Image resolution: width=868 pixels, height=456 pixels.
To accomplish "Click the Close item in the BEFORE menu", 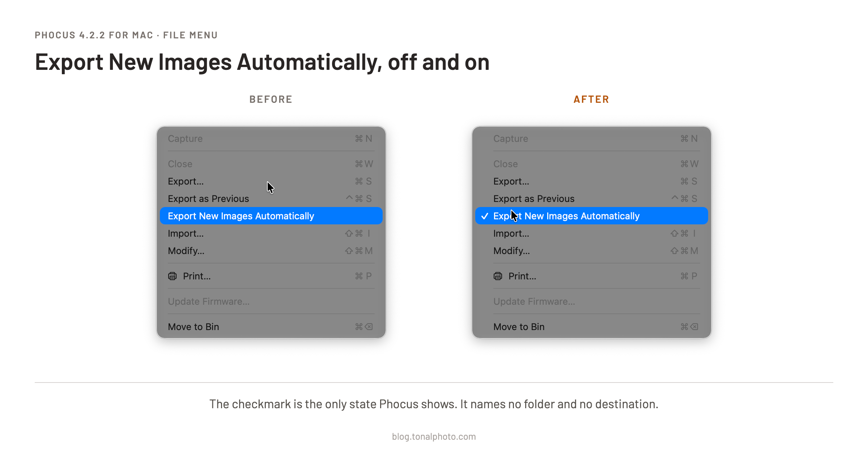I will [271, 164].
